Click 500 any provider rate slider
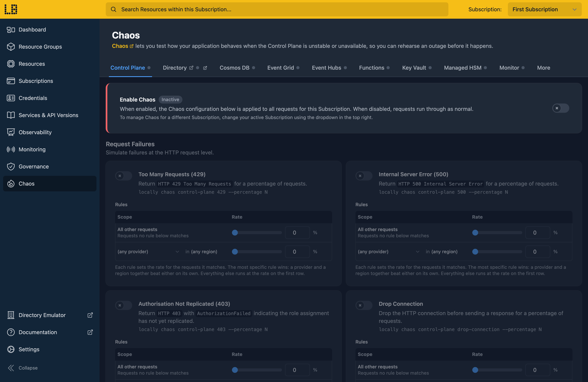The image size is (588, 382). click(497, 251)
